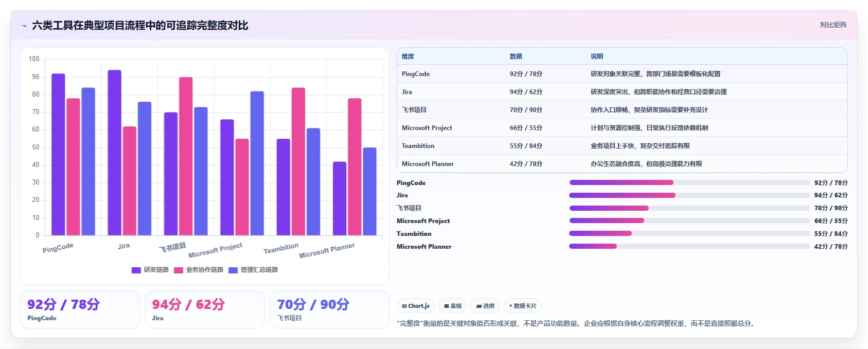Click the description 研发对象关联完整，跨部门场景需要模板化配置
The image size is (868, 349).
click(x=656, y=74)
